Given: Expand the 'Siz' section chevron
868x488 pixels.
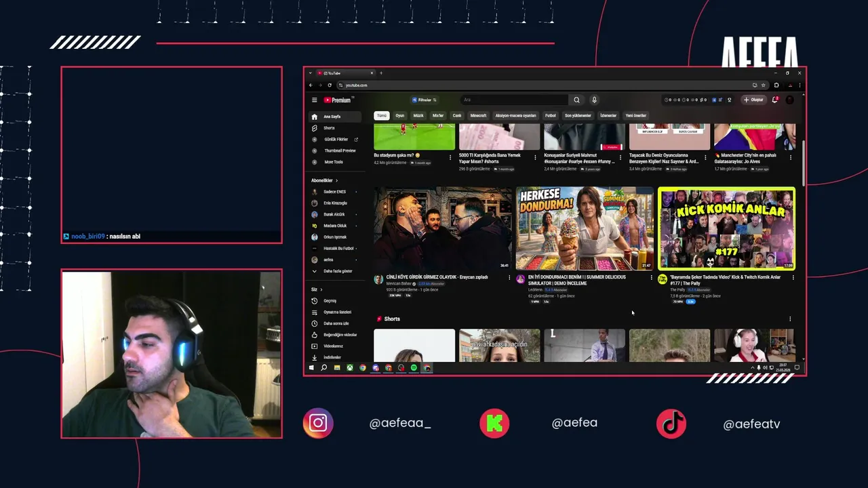Looking at the screenshot, I should [x=321, y=289].
